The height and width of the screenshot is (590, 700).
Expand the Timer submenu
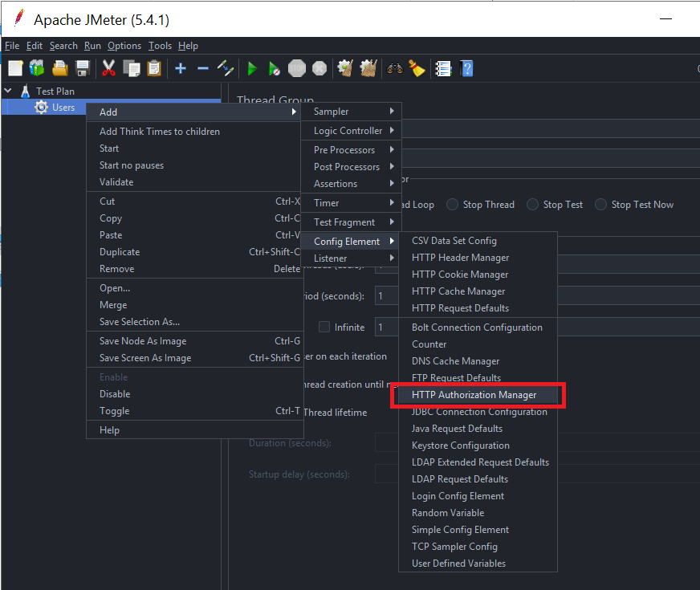click(x=352, y=202)
